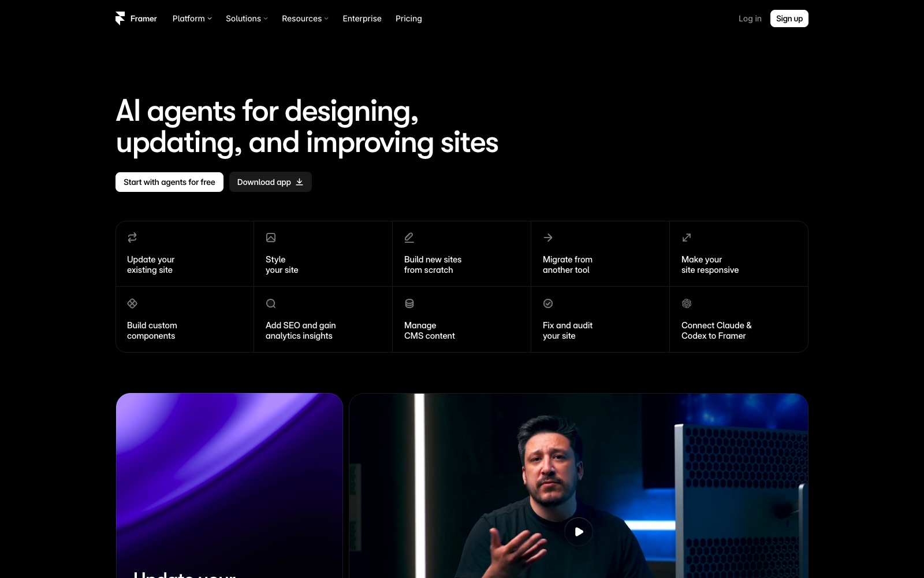Click the Update your existing site arrows icon
The image size is (924, 578).
pos(132,238)
